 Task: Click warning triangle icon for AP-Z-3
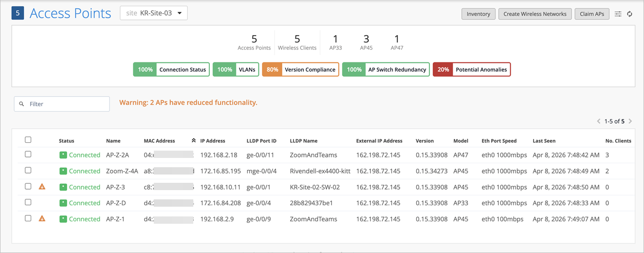42,187
